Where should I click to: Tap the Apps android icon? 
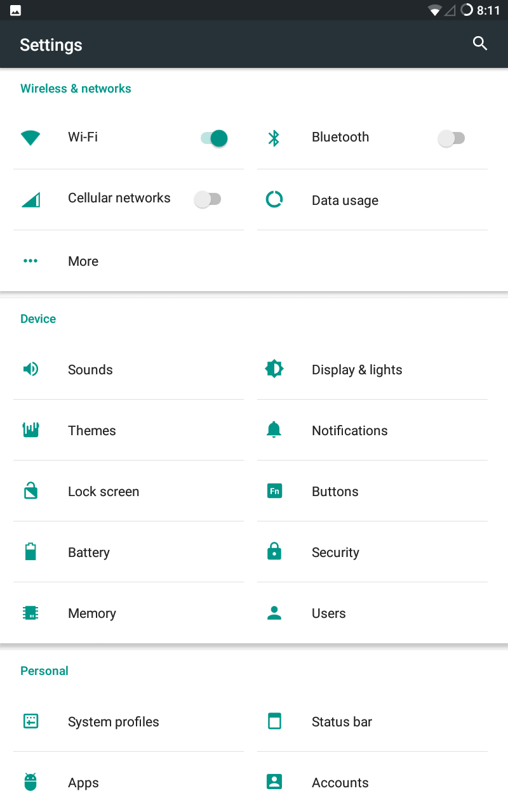pyautogui.click(x=30, y=782)
